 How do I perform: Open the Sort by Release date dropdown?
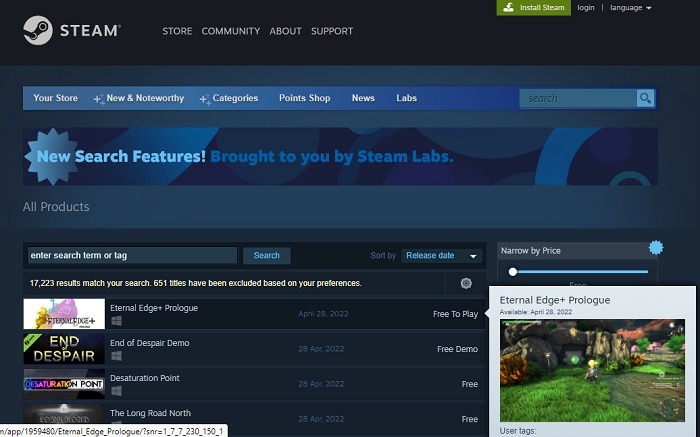(x=441, y=256)
